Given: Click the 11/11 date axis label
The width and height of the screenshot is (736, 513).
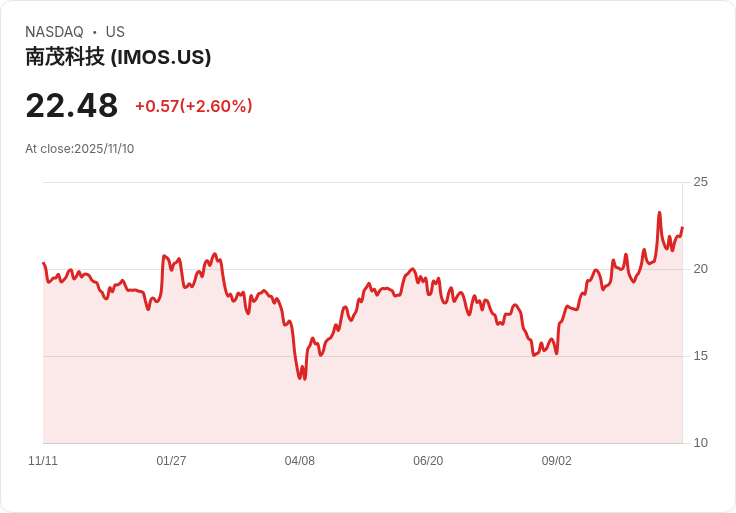Looking at the screenshot, I should coord(43,461).
